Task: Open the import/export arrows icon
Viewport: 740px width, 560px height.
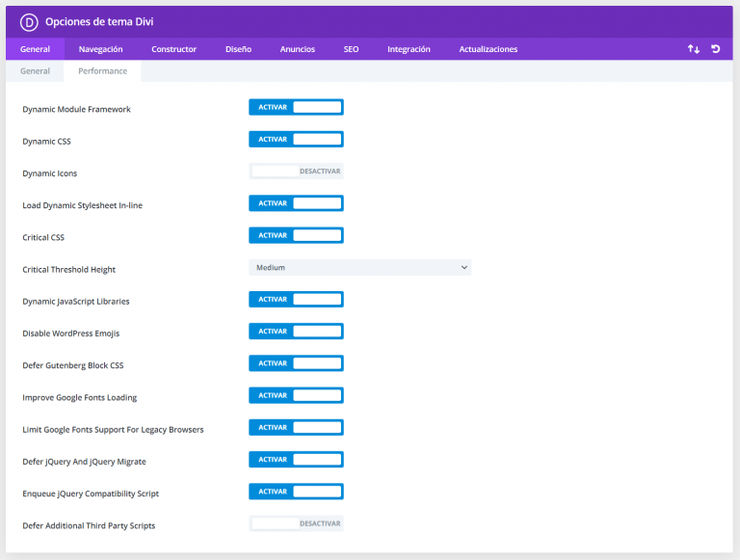Action: click(694, 49)
